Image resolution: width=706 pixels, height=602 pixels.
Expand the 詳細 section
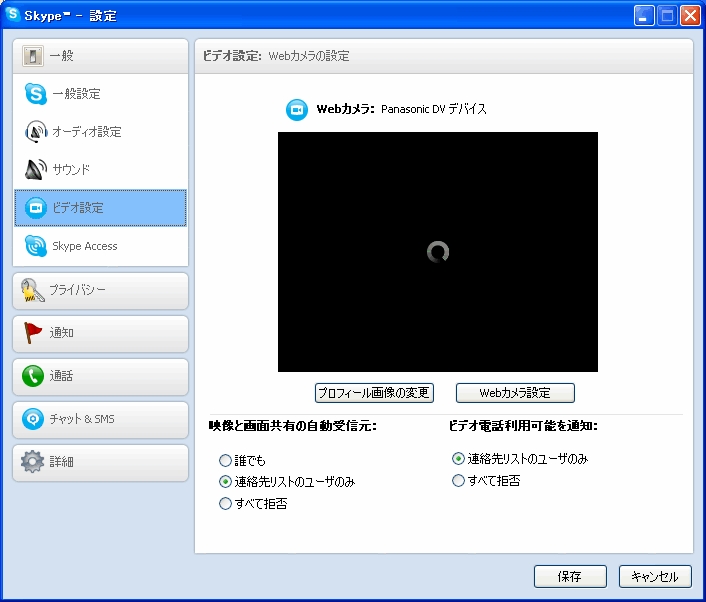pyautogui.click(x=100, y=462)
